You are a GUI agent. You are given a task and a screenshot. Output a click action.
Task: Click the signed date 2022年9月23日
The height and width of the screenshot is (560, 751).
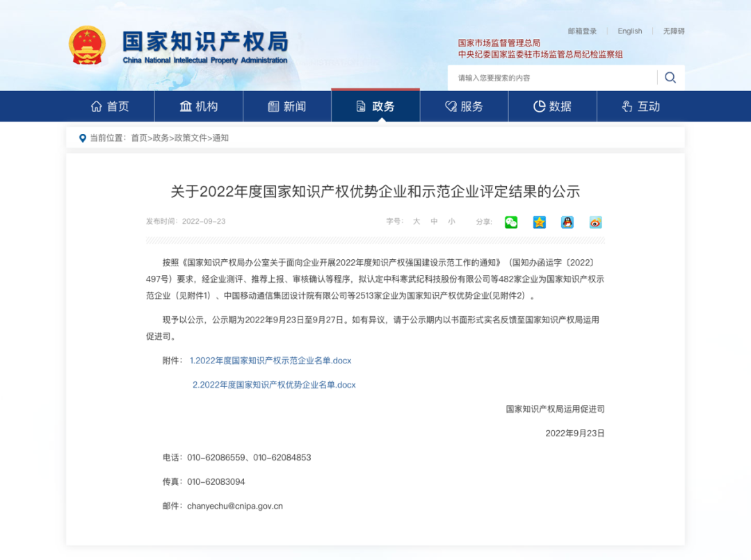tap(575, 434)
